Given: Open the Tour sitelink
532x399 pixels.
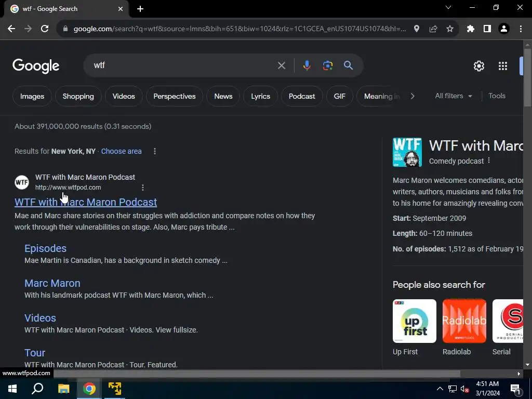Looking at the screenshot, I should 35,353.
